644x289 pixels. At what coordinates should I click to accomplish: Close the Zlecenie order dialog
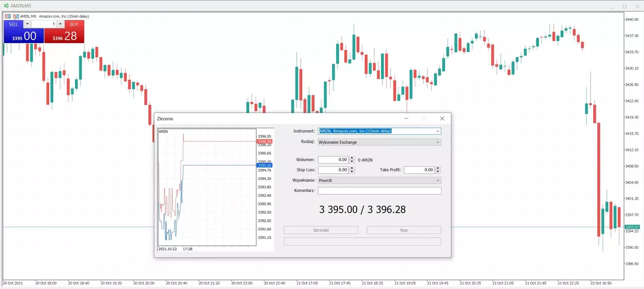442,119
